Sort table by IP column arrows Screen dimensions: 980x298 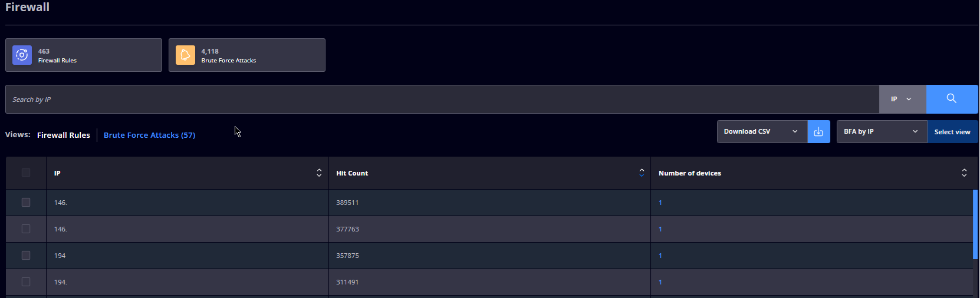319,173
